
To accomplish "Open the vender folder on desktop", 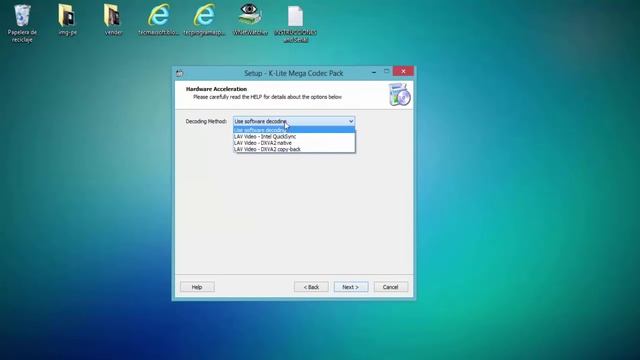I will [113, 20].
